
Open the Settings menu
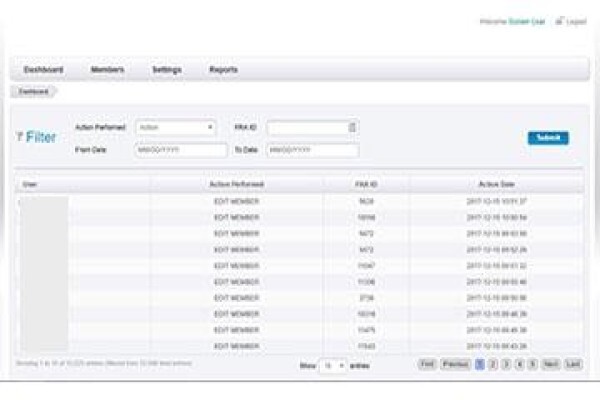[x=167, y=70]
